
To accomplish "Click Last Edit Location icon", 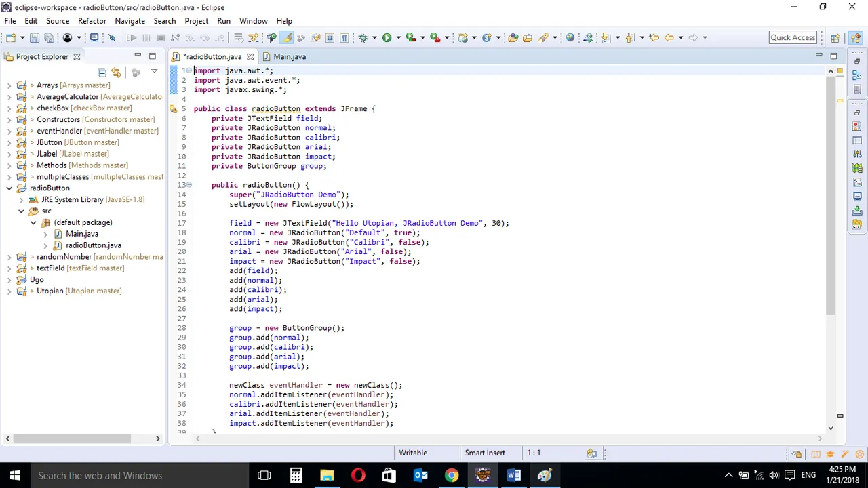I will pyautogui.click(x=654, y=37).
